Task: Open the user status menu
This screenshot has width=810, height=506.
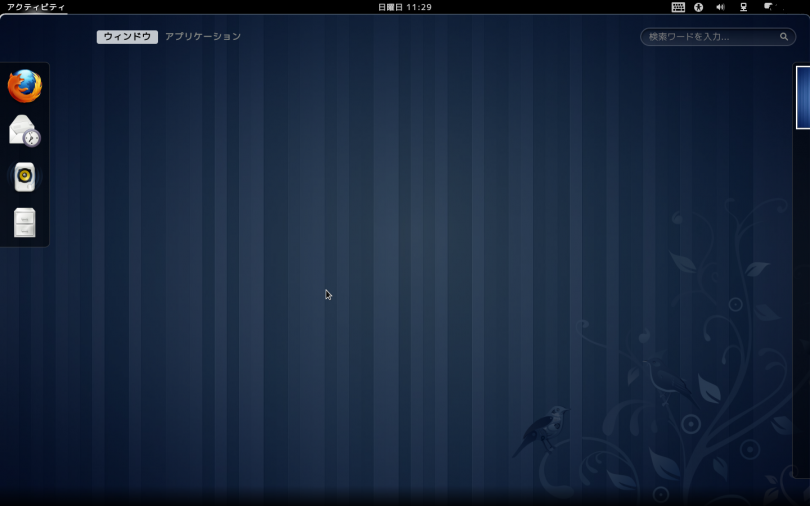Action: 768,7
